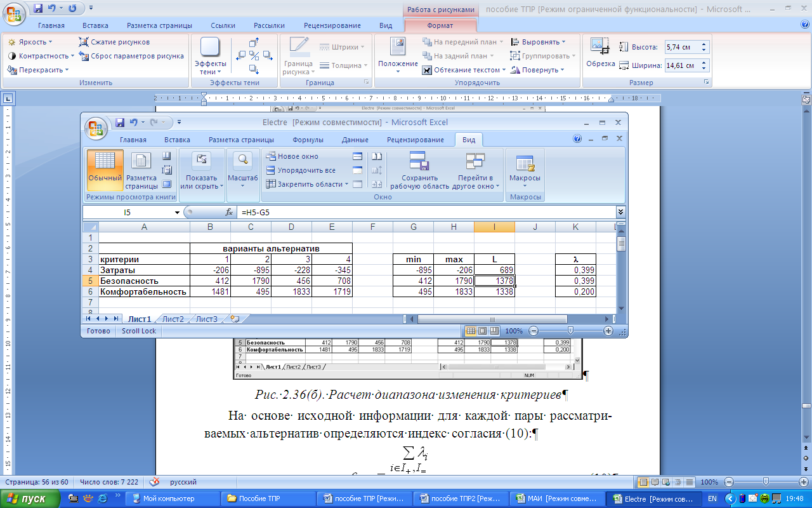Open Macros (Макросы) button in Excel
This screenshot has height=508, width=812.
coord(525,171)
